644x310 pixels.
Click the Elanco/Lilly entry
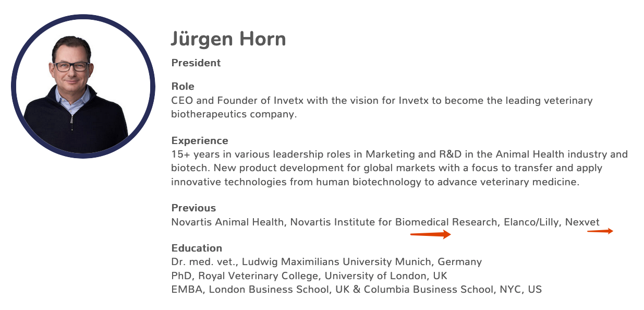[x=532, y=222]
